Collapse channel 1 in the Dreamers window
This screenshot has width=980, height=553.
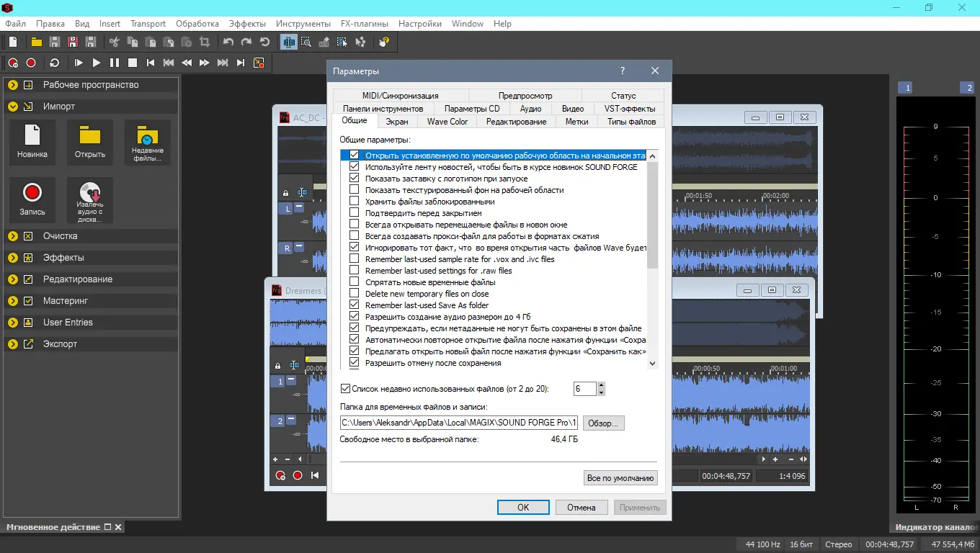click(291, 380)
